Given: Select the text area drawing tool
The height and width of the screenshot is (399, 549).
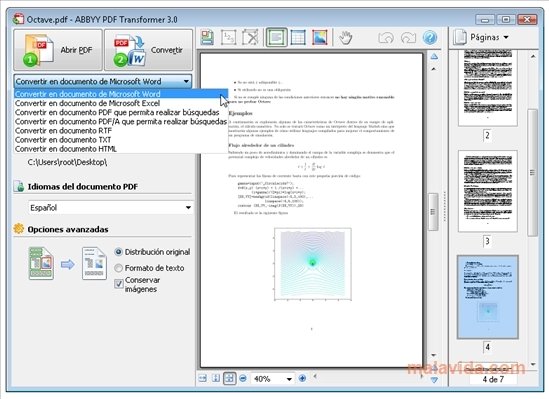Looking at the screenshot, I should pyautogui.click(x=277, y=37).
